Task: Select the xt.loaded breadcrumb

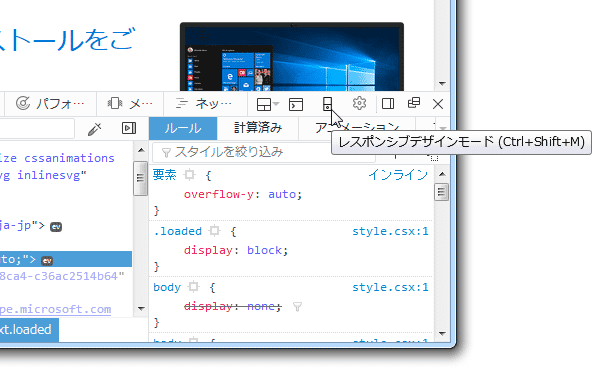Action: pyautogui.click(x=29, y=329)
